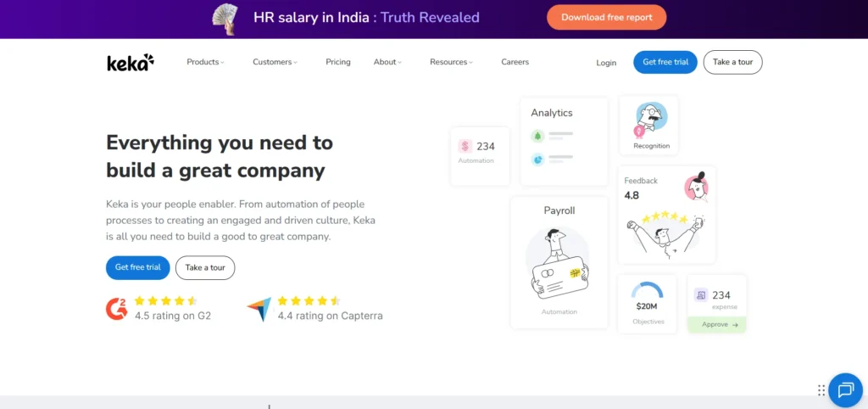Click '4.5 rating on G2' text
The height and width of the screenshot is (409, 868).
(173, 316)
